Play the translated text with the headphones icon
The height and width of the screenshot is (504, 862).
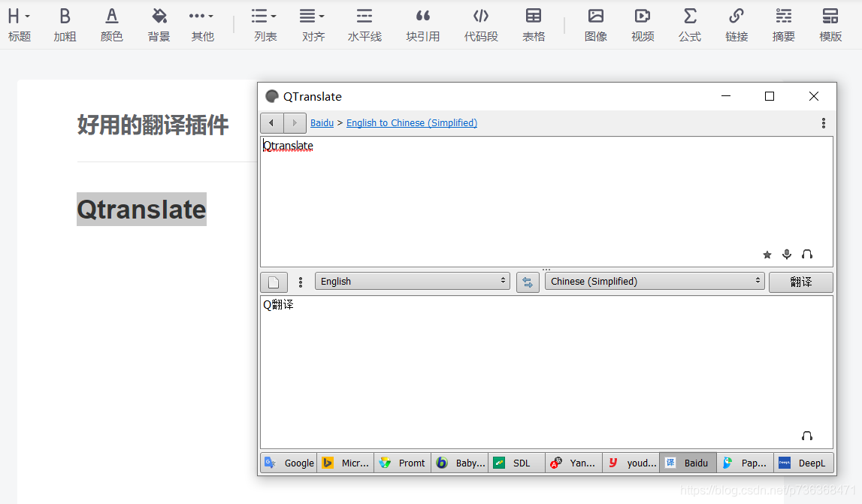[x=807, y=436]
